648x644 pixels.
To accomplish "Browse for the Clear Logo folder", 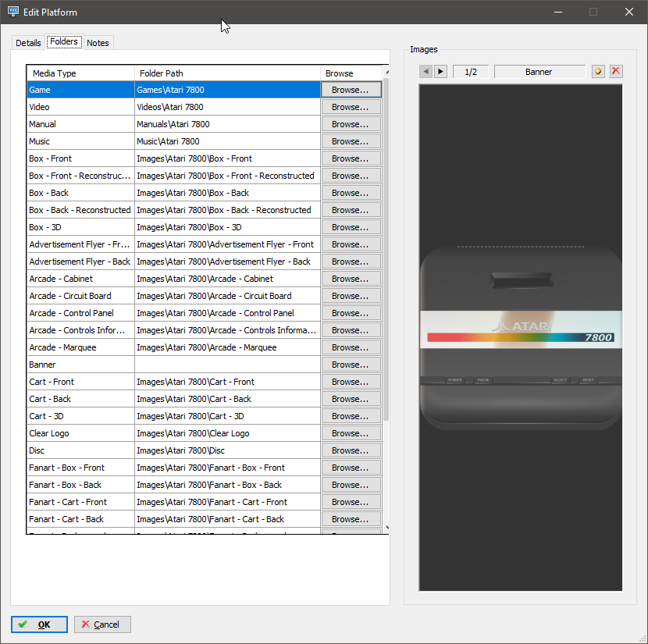I will 351,433.
